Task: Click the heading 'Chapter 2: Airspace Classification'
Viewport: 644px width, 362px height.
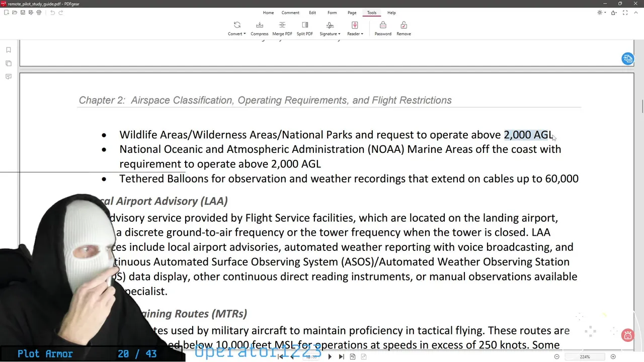Action: click(265, 100)
